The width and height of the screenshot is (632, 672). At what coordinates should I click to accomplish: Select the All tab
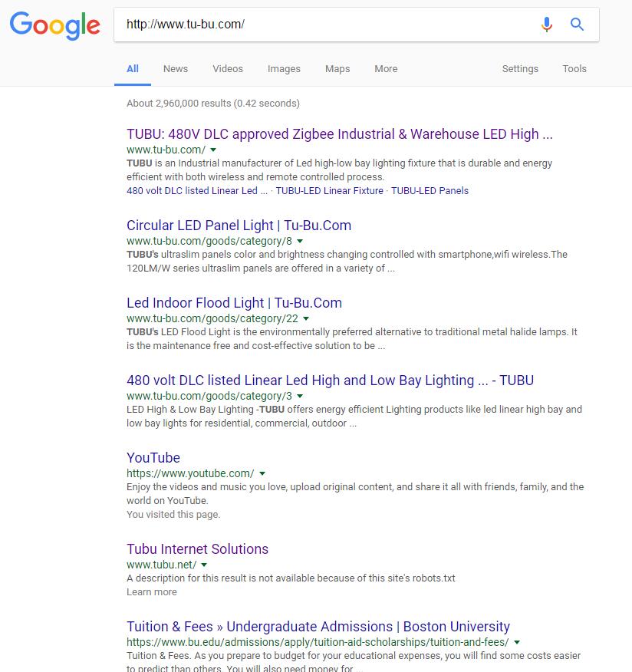click(x=133, y=68)
